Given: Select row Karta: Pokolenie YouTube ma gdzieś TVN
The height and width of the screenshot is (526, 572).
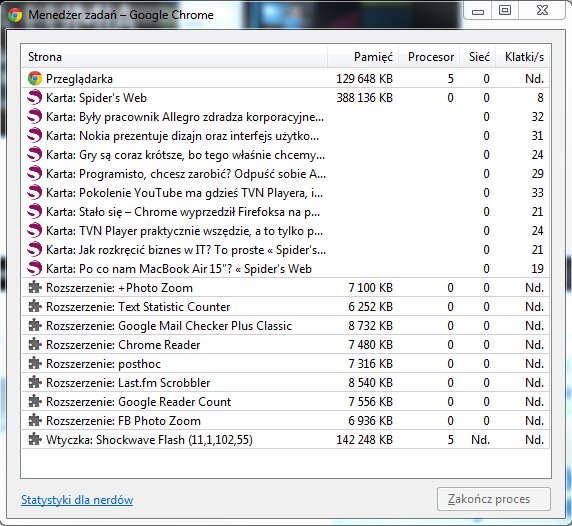Looking at the screenshot, I should coord(286,192).
